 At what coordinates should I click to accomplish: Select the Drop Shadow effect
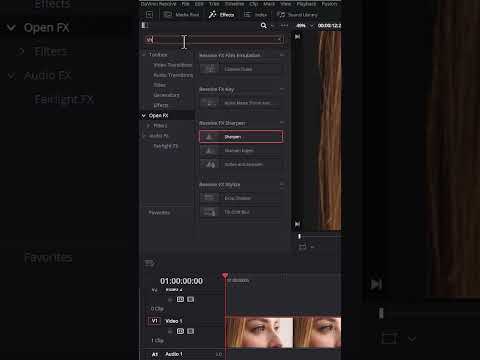coord(241,198)
